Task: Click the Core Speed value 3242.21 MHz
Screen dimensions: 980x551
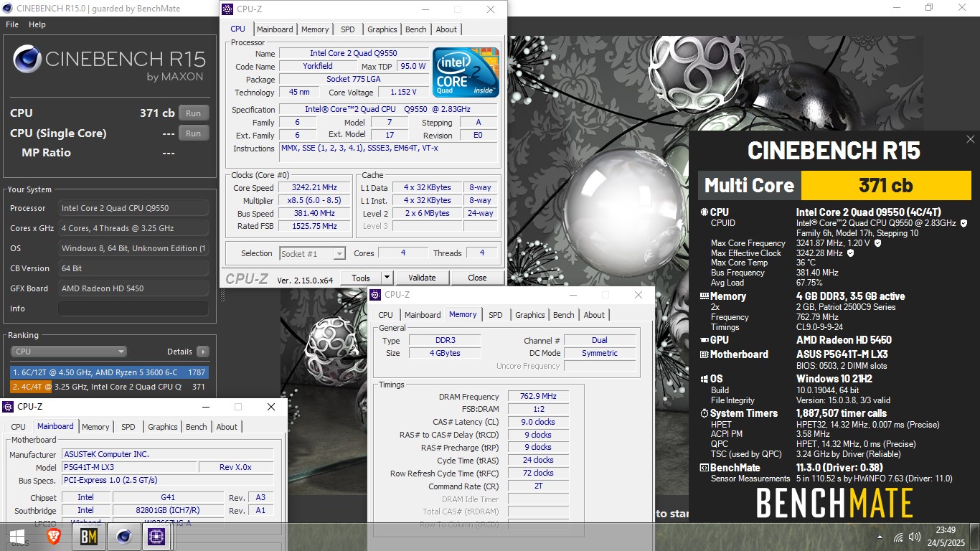Action: [314, 187]
